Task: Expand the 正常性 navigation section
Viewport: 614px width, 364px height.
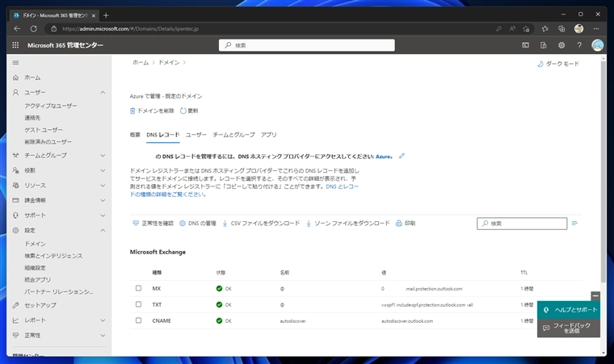Action: [103, 335]
